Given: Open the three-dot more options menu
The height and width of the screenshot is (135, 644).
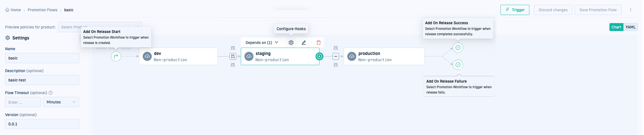Looking at the screenshot, I should (631, 10).
